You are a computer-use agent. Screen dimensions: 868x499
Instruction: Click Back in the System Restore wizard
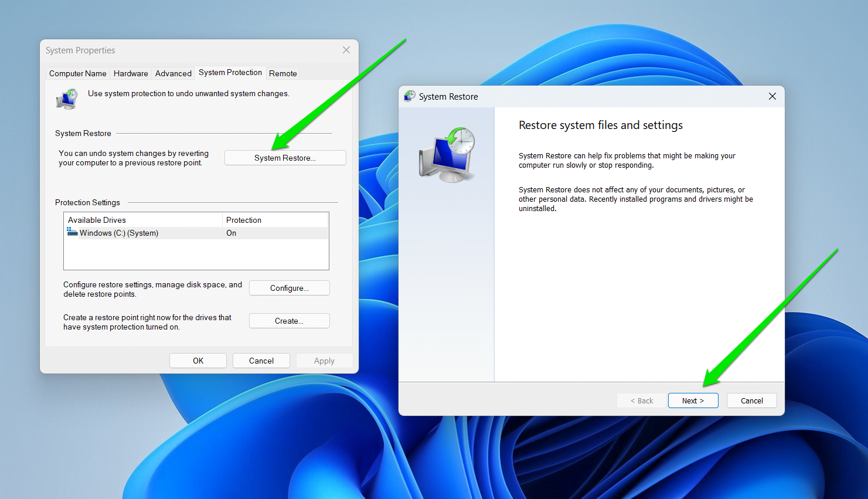(x=641, y=400)
